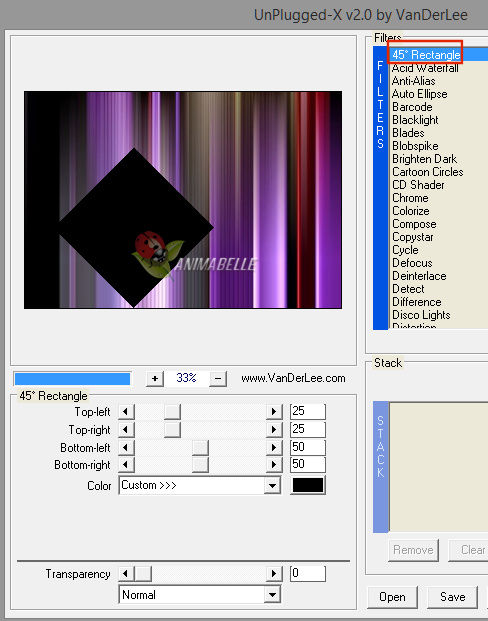Click Transparency slider right arrow
This screenshot has height=621, width=488.
pos(274,573)
